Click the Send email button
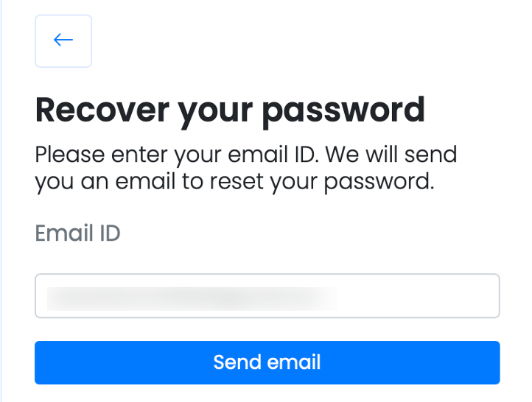This screenshot has height=402, width=532. pyautogui.click(x=267, y=362)
